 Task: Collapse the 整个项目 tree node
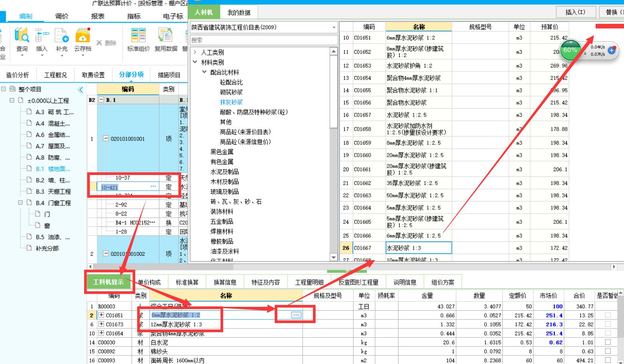pyautogui.click(x=3, y=89)
